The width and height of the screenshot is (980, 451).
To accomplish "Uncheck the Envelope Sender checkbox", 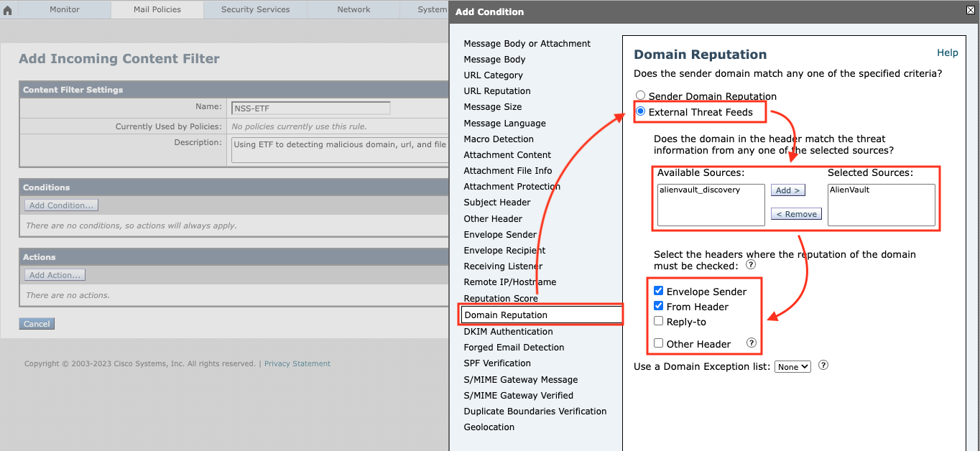I will pyautogui.click(x=658, y=290).
